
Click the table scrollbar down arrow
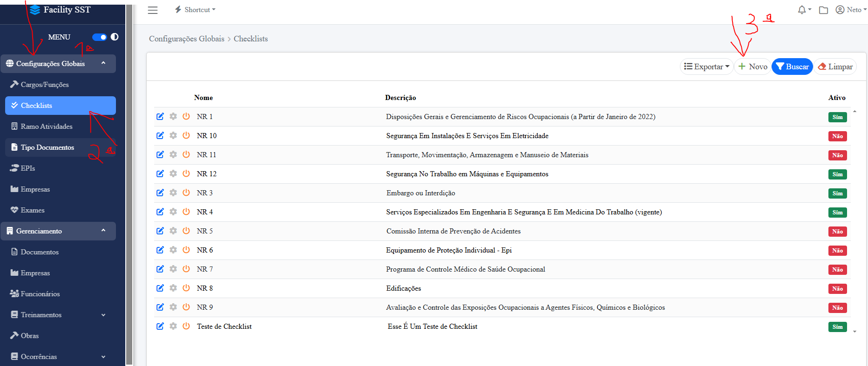[x=854, y=332]
